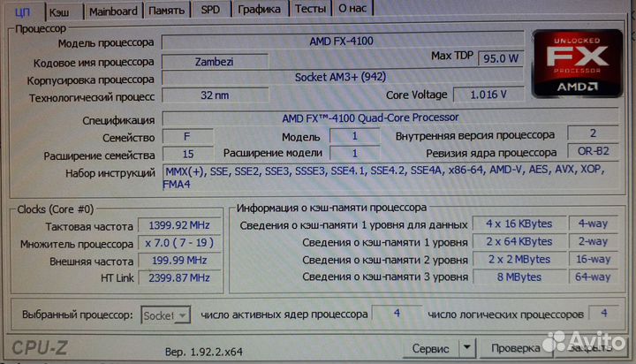Viewport: 636px width, 364px height.
Task: Click the Core Voltage 1.016 V value
Action: [x=488, y=95]
